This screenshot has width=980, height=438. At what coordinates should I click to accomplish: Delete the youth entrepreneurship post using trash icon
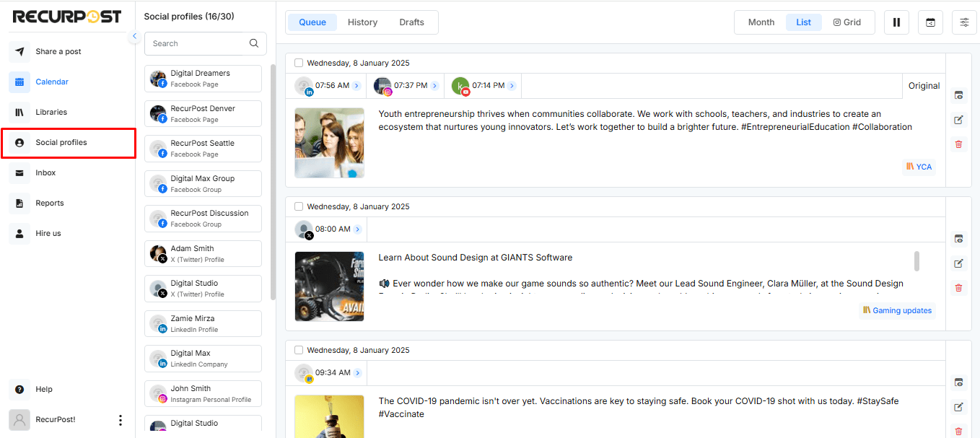958,144
